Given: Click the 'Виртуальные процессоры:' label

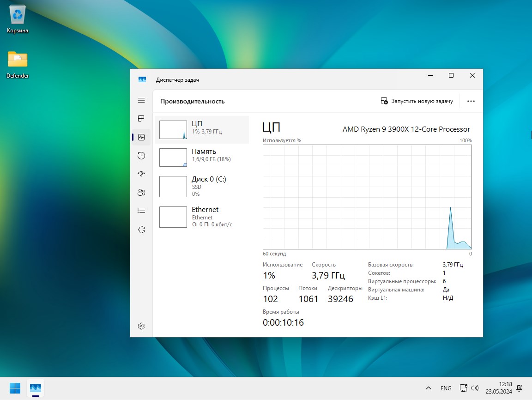Looking at the screenshot, I should tap(402, 281).
